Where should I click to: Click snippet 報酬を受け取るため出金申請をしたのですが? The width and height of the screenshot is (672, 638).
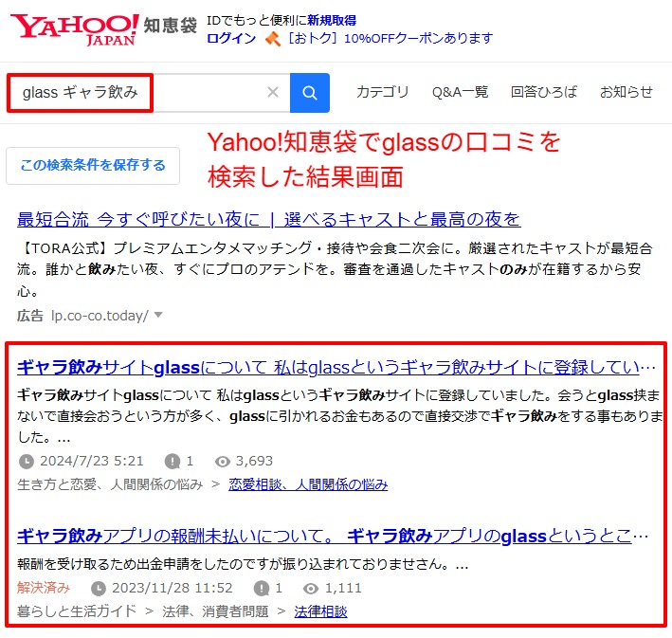(x=243, y=564)
